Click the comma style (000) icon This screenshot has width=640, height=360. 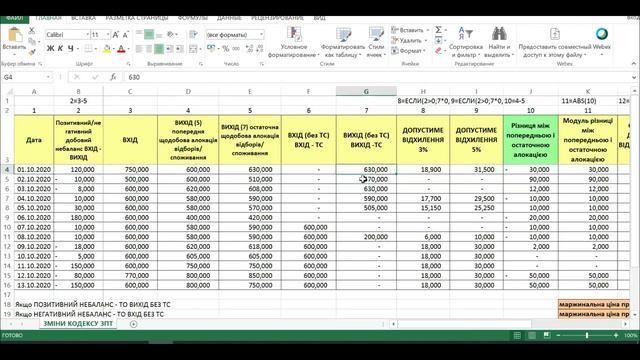coord(236,49)
